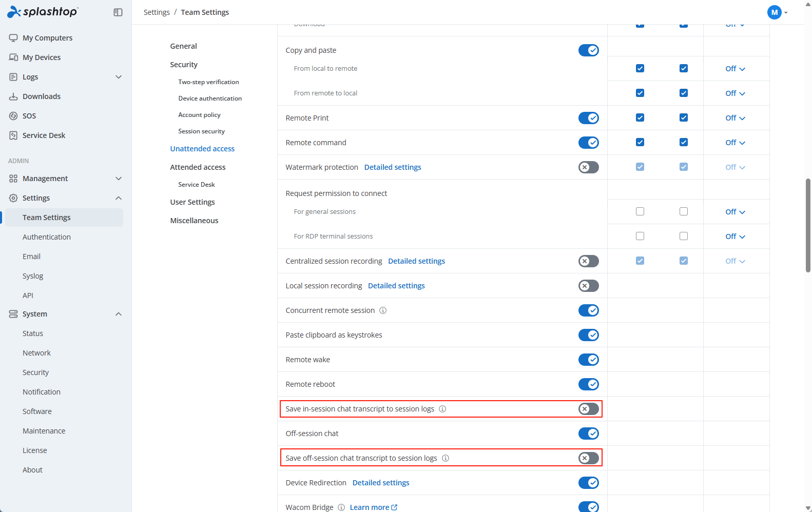Click the My Devices sidebar icon
812x512 pixels.
13,57
